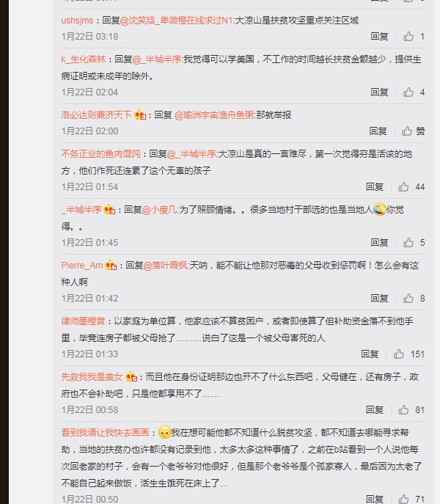Click thumbs-up on k_生化森林's comment

(408, 92)
